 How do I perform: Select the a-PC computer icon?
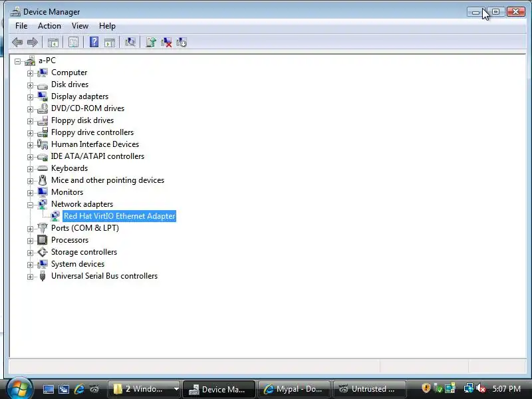[30, 61]
